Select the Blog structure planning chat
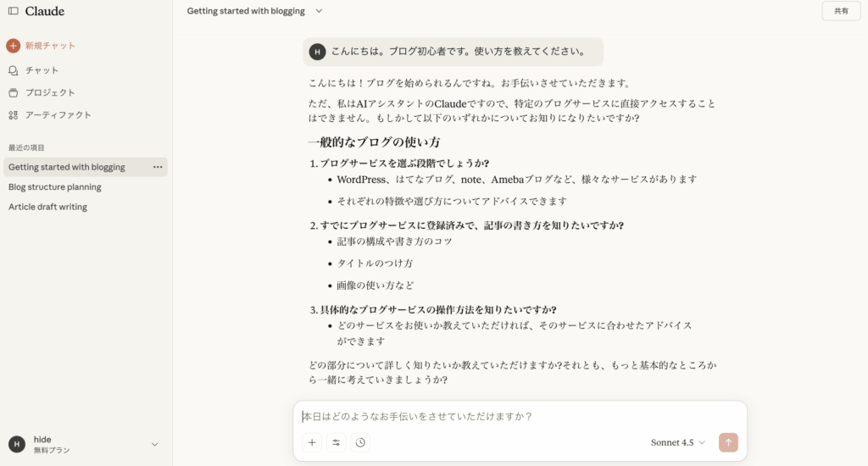Image resolution: width=868 pixels, height=466 pixels. (x=55, y=187)
